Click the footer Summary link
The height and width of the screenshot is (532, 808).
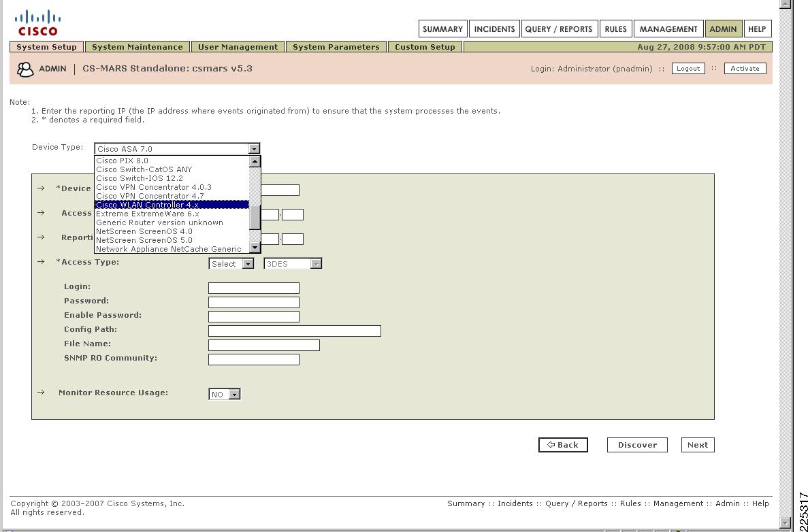(466, 503)
